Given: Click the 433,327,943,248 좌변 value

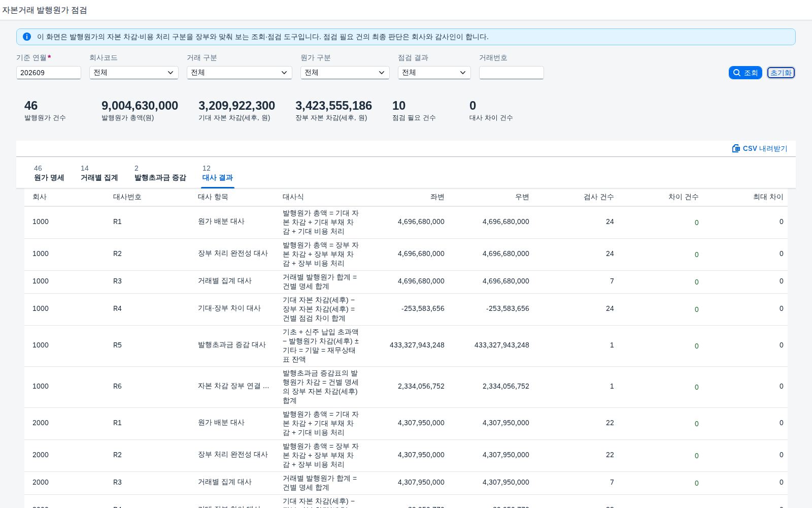Looking at the screenshot, I should pos(417,345).
